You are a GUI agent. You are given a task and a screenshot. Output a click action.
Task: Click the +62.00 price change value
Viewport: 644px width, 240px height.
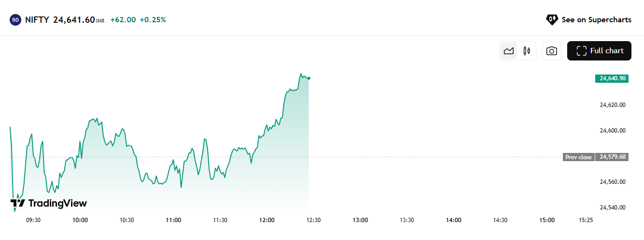tap(123, 20)
